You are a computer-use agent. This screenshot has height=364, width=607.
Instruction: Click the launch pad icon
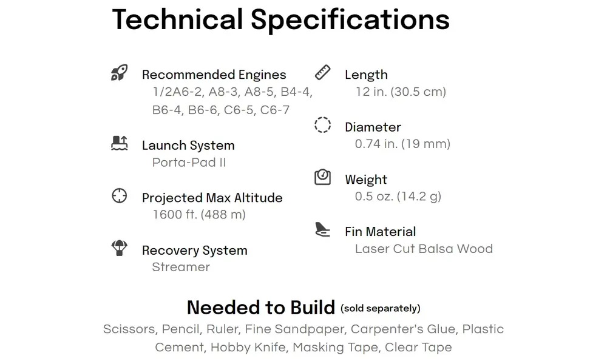point(120,144)
